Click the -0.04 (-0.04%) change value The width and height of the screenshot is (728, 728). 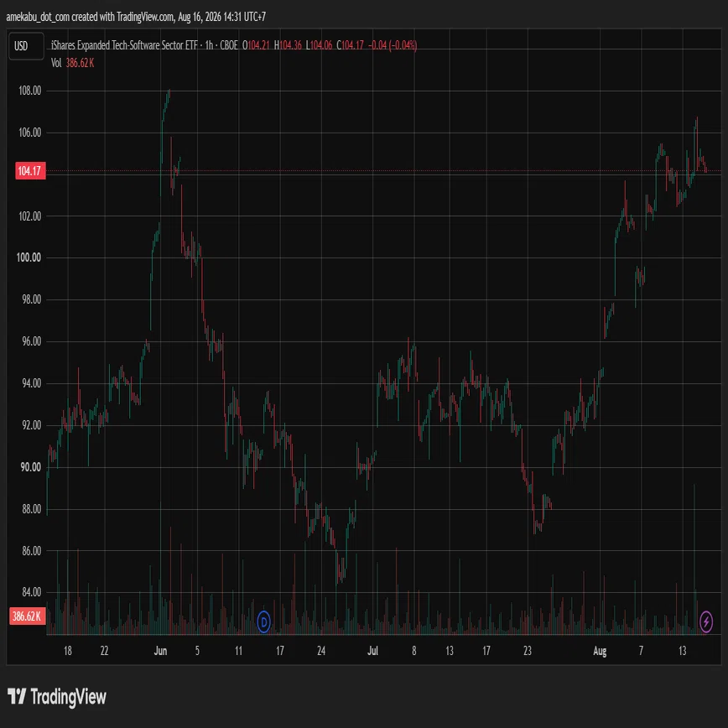(393, 45)
